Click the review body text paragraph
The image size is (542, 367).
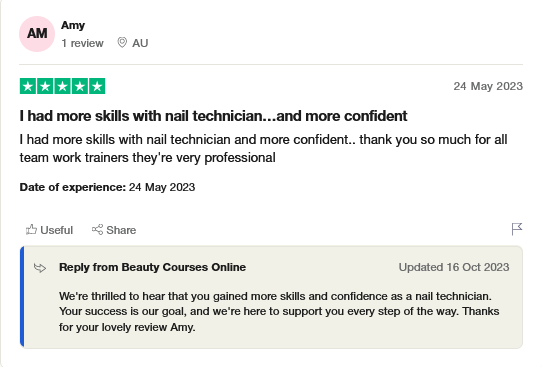[x=263, y=149]
